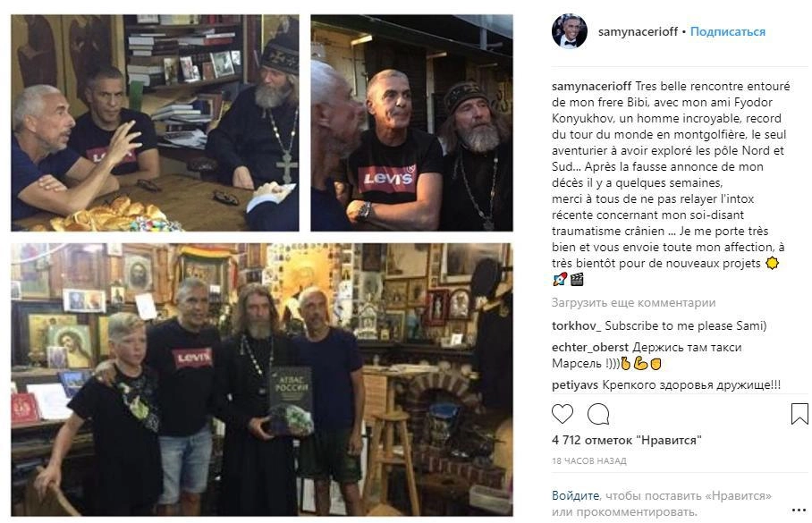Click the samynacerioff username in header
The width and height of the screenshot is (812, 523).
point(638,31)
